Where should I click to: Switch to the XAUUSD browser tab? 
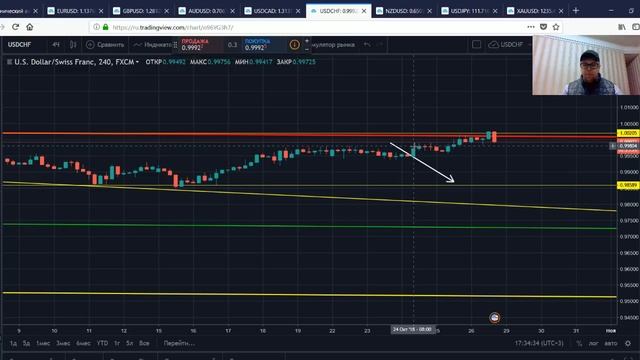pyautogui.click(x=536, y=11)
